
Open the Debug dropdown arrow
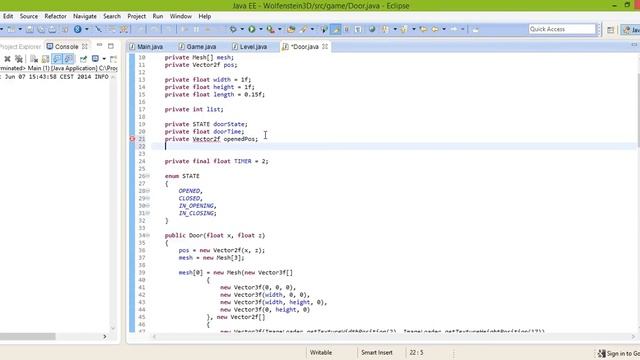point(242,29)
